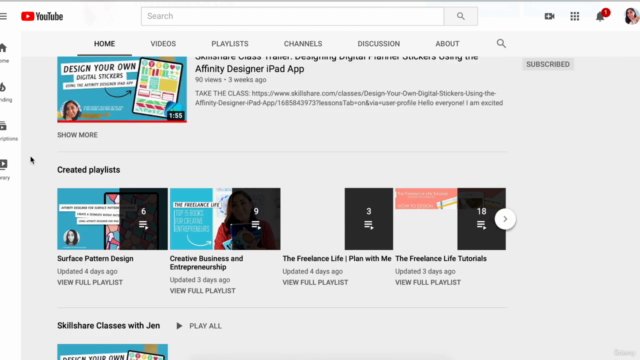Viewport: 640px width, 360px height.
Task: Focus the Search input field
Action: tap(293, 16)
